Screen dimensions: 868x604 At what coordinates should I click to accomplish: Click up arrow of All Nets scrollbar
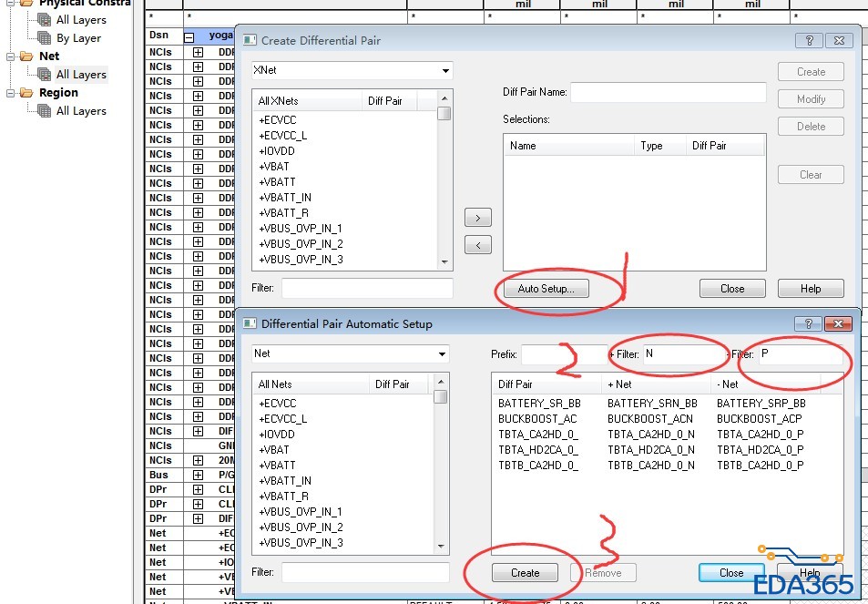pyautogui.click(x=441, y=382)
